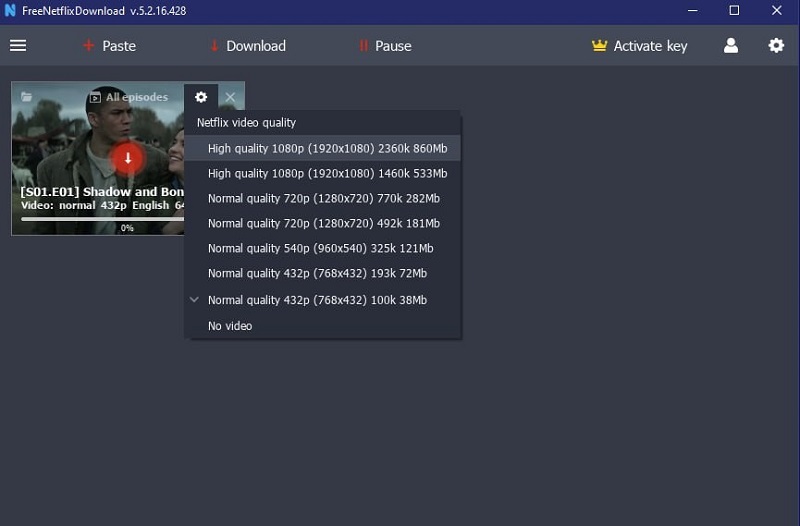The width and height of the screenshot is (800, 526).
Task: Click the Pause toolbar button
Action: click(x=385, y=46)
